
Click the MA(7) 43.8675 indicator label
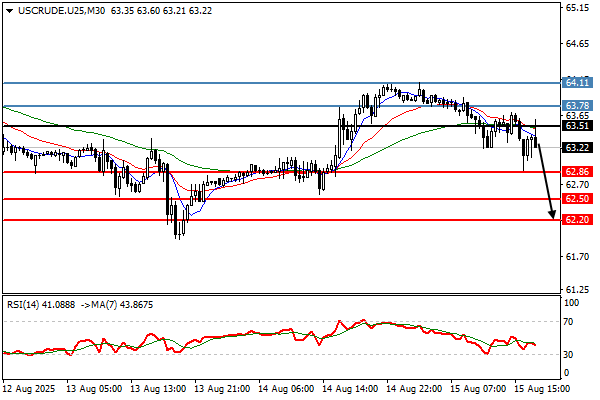[122, 305]
